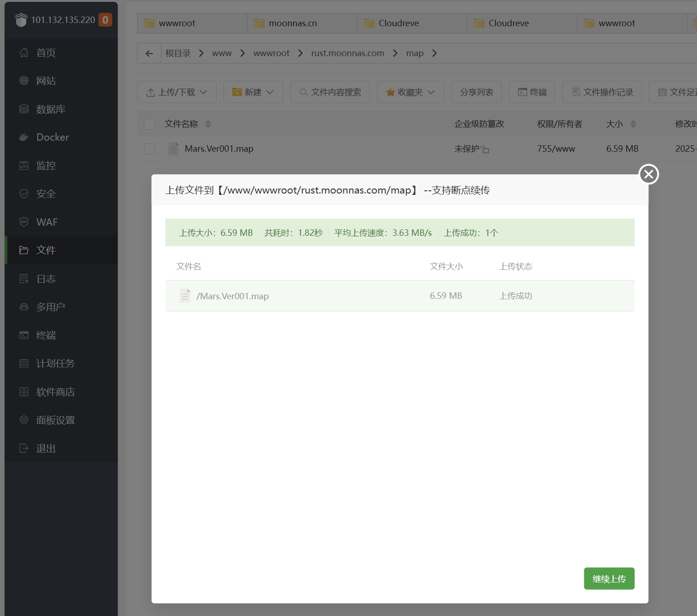
Task: Select the 文件 menu item in sidebar
Action: (x=62, y=250)
